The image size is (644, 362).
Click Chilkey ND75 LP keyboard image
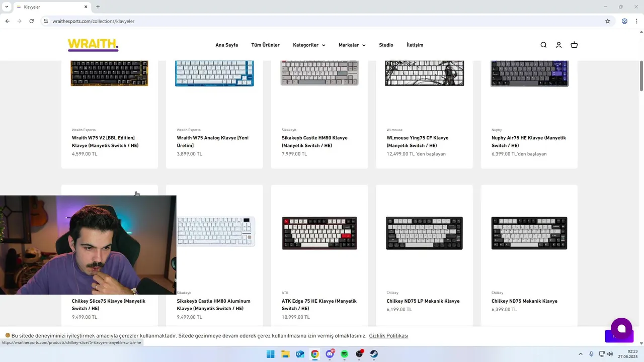click(x=424, y=233)
